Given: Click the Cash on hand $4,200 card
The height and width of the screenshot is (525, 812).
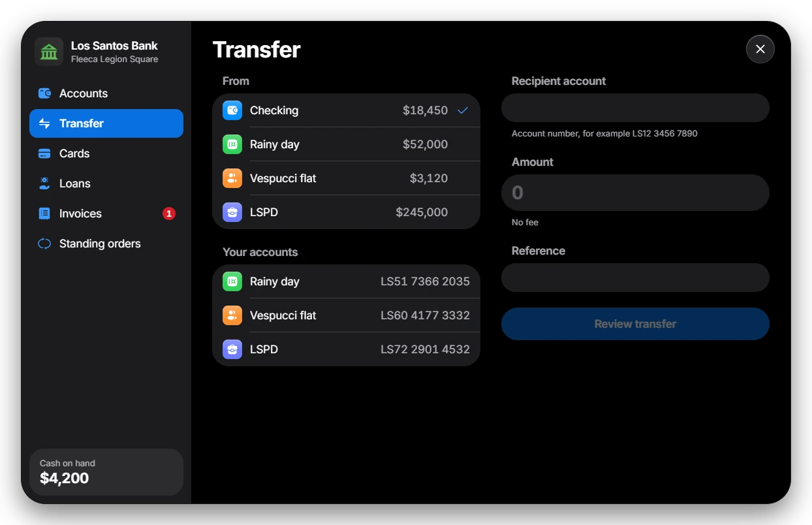Looking at the screenshot, I should [x=106, y=472].
